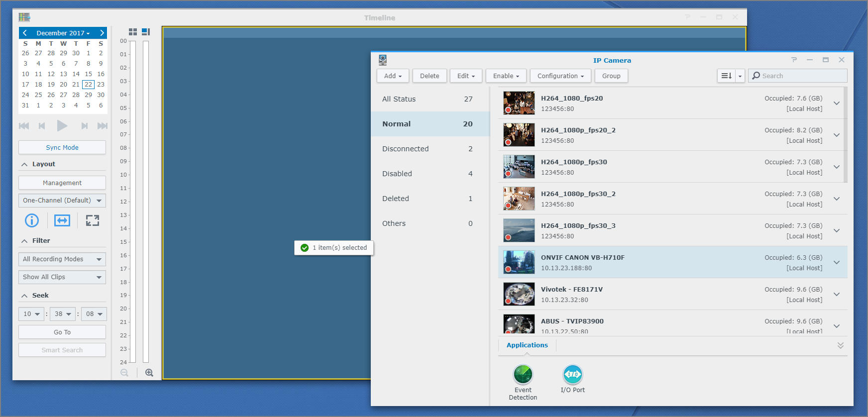Open the One-Channel (Default) layout dropdown
This screenshot has height=417, width=868.
(x=62, y=201)
